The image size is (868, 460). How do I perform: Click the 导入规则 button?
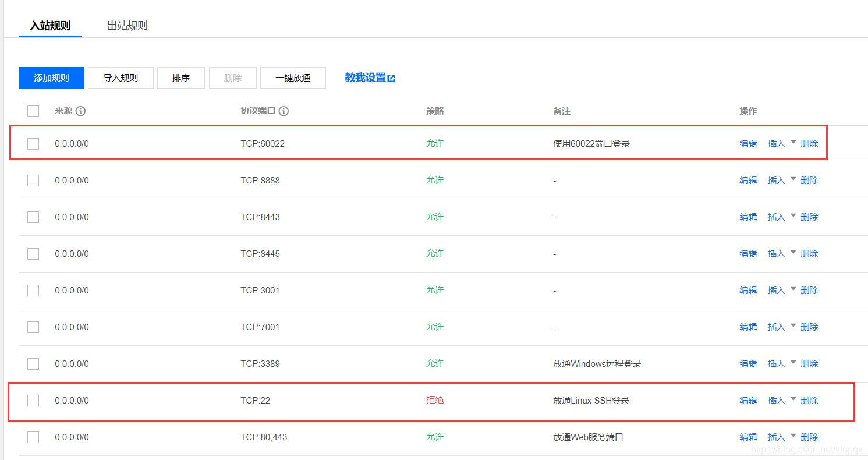point(121,78)
